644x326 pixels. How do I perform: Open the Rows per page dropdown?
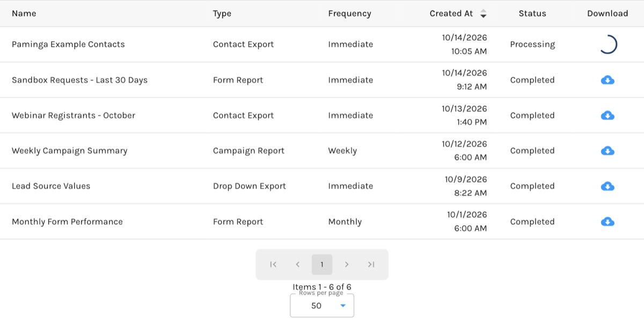point(322,306)
